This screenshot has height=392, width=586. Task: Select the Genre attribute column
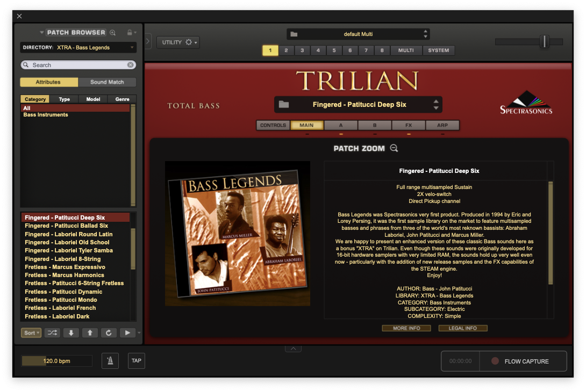coord(122,99)
